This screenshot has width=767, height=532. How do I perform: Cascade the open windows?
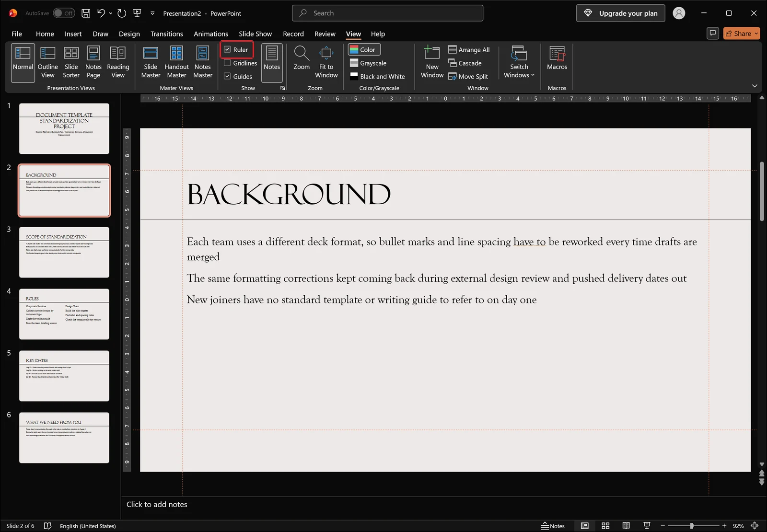(465, 63)
